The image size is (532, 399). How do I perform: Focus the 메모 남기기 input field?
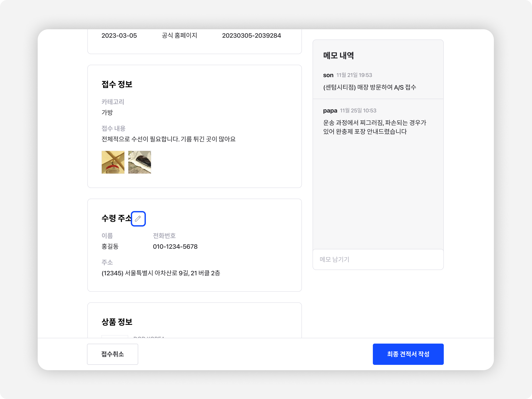tap(378, 259)
